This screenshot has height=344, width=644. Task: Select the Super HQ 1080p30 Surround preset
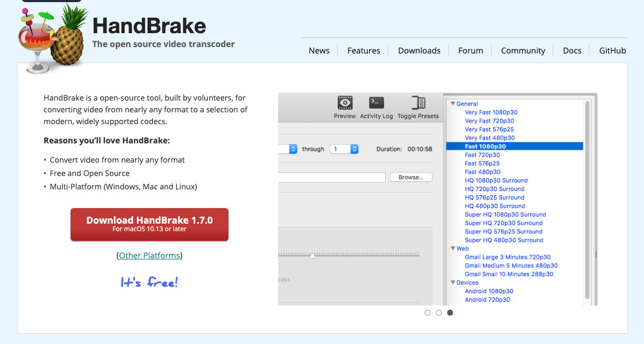tap(505, 215)
